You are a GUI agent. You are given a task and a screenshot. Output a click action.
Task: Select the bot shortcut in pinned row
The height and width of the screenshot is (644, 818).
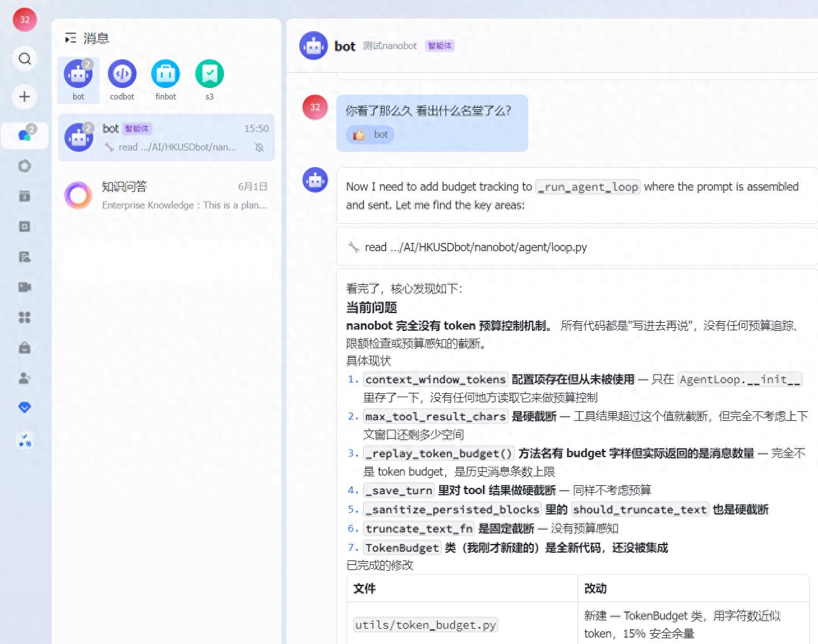click(78, 80)
